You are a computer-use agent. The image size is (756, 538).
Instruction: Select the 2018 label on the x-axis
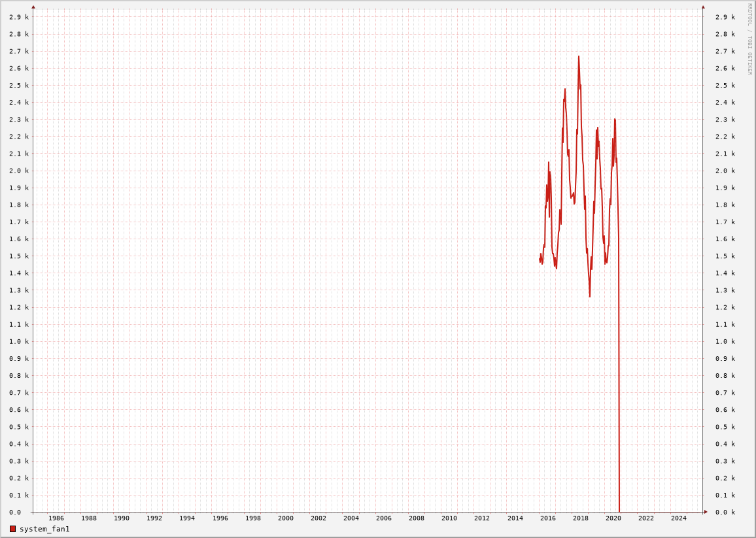[580, 518]
